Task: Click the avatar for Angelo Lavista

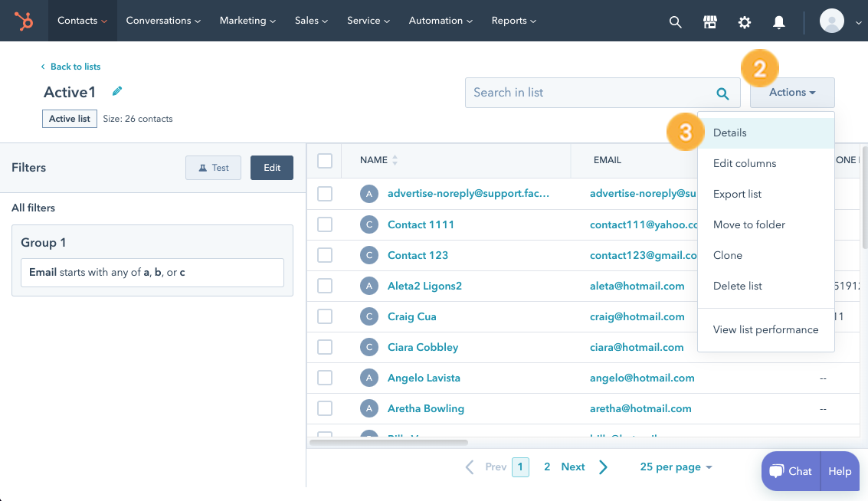Action: (369, 378)
